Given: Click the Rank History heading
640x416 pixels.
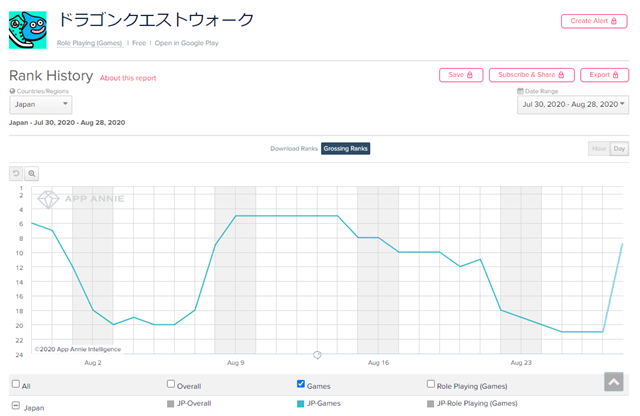Looking at the screenshot, I should pos(51,76).
